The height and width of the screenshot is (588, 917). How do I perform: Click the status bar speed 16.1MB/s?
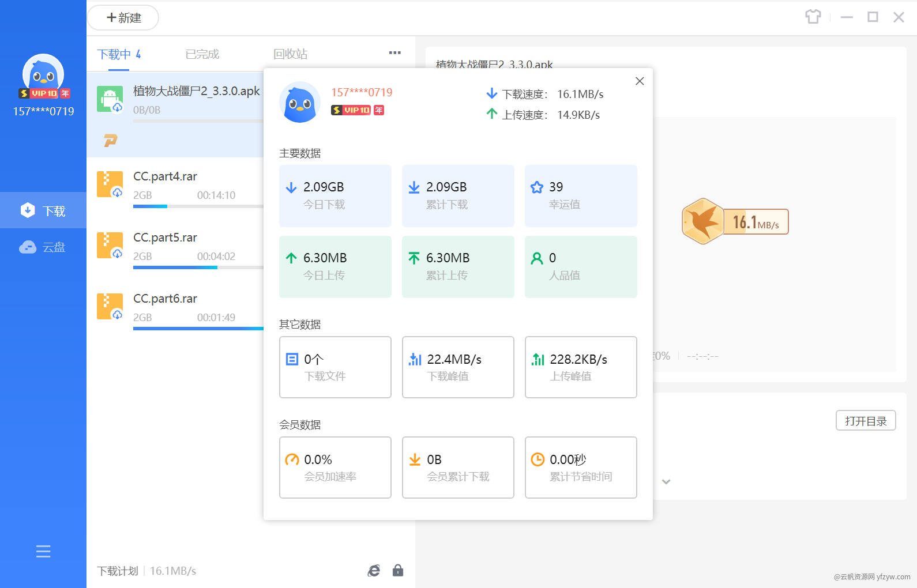point(173,571)
